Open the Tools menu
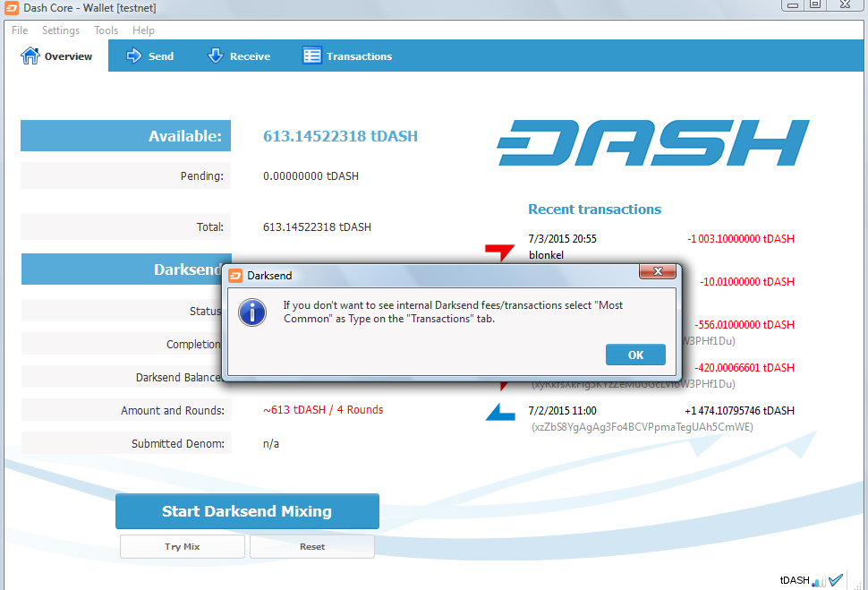 tap(106, 30)
